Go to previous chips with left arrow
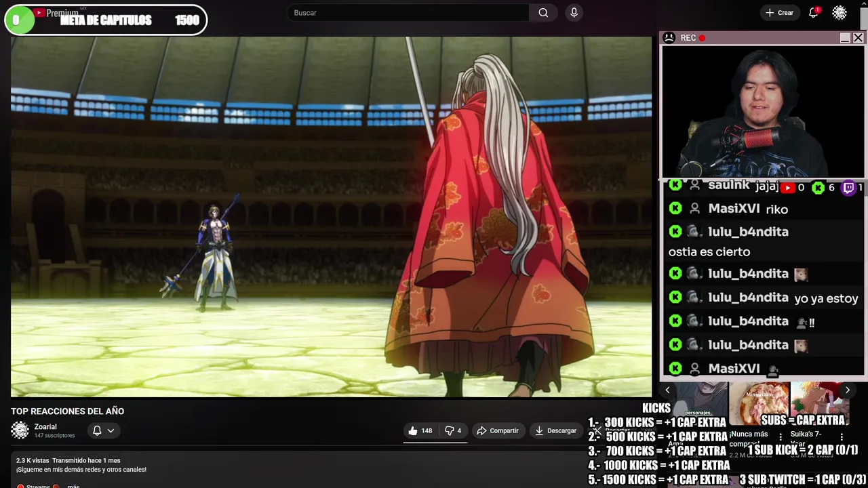Viewport: 868px width, 488px height. [667, 390]
